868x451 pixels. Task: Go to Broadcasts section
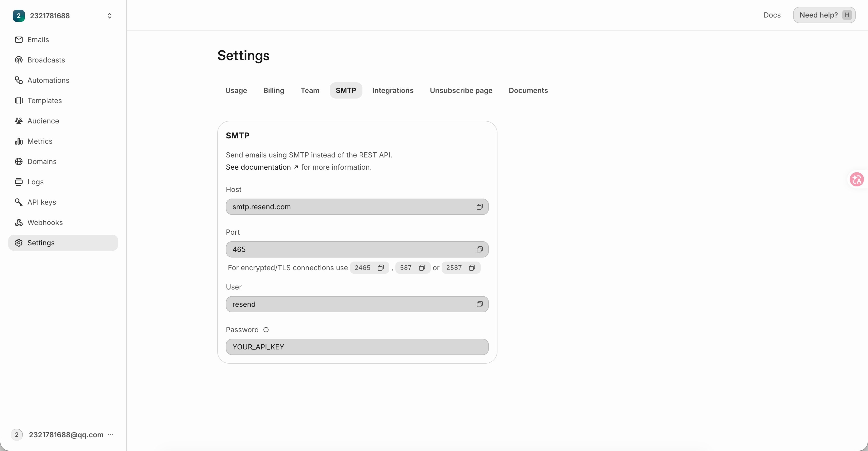click(63, 60)
